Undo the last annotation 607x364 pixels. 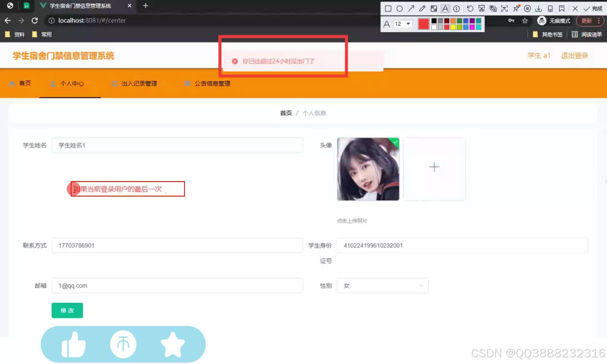[470, 8]
